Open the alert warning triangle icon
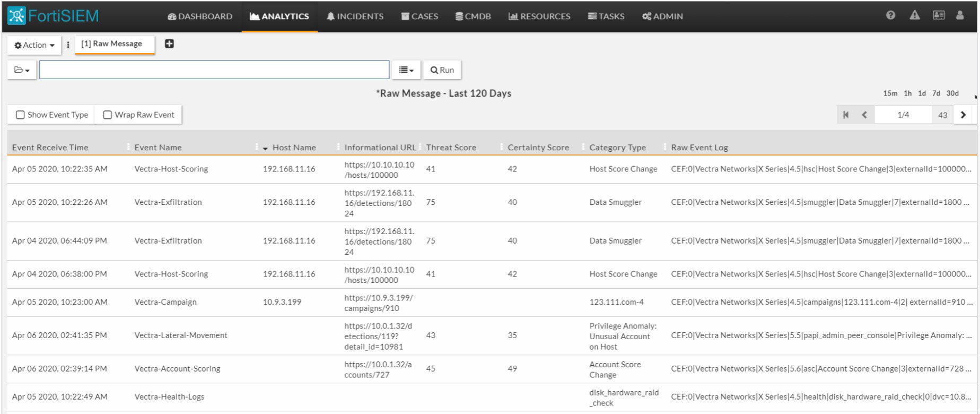Screen dimensions: 980x414 pos(915,15)
